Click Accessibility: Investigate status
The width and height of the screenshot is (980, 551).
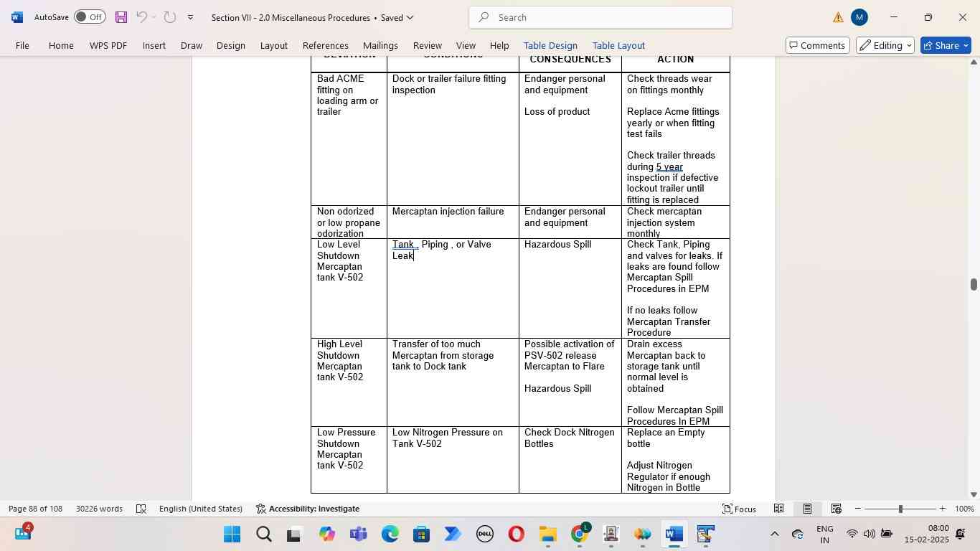pyautogui.click(x=308, y=509)
